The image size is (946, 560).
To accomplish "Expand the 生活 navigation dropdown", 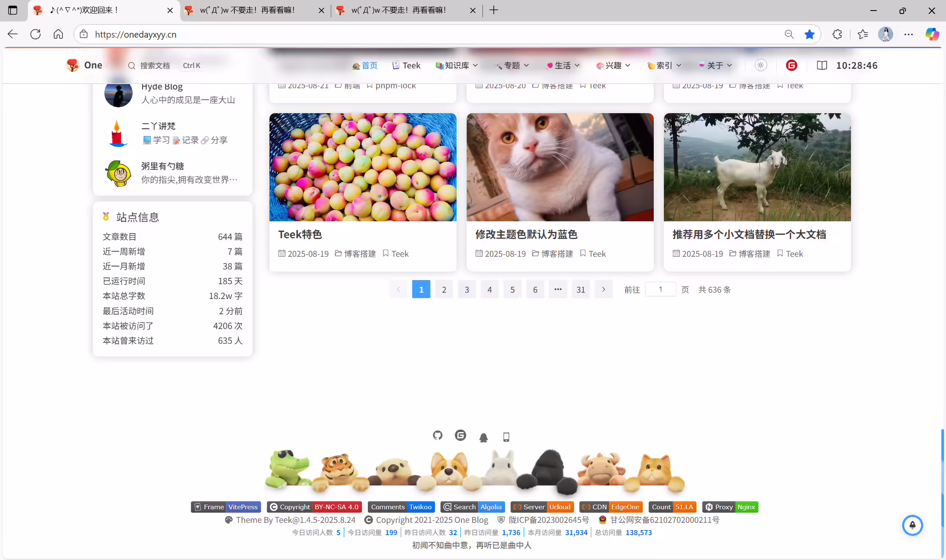I will 563,65.
